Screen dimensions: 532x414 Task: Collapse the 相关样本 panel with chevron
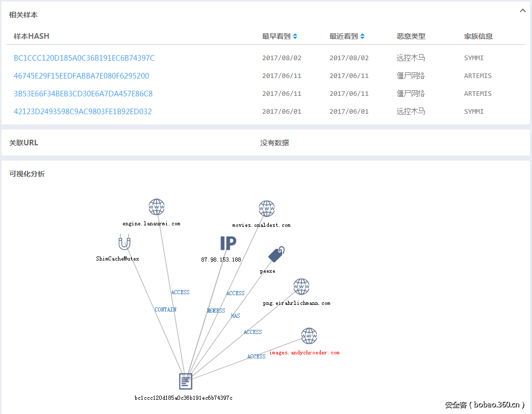click(522, 11)
